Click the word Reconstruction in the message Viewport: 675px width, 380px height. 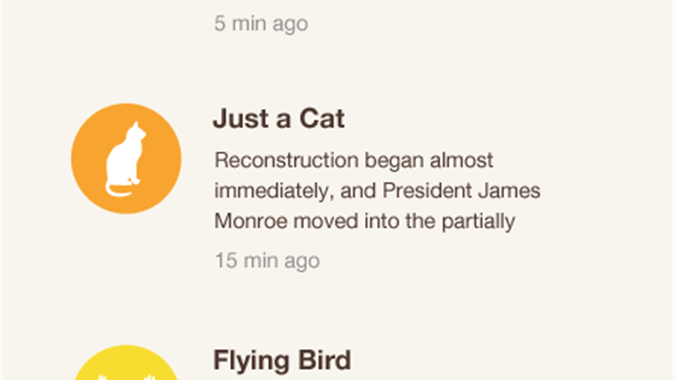pos(286,160)
